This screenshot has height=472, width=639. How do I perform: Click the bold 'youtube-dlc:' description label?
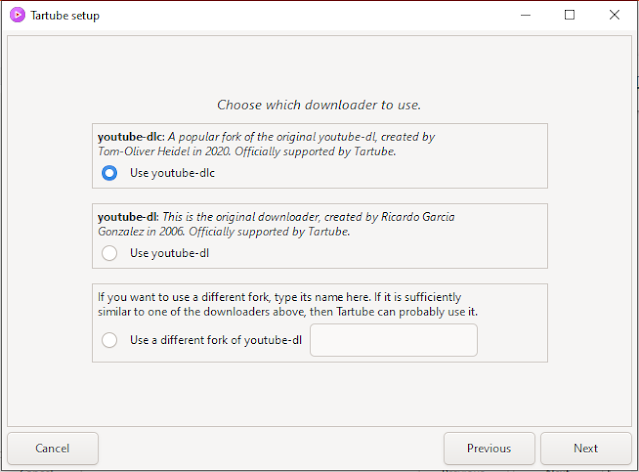pos(131,137)
